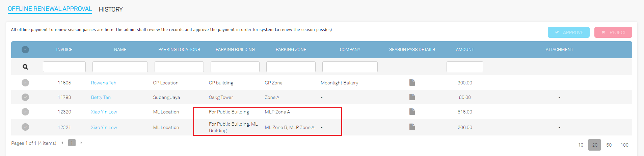
Task: Show 50 items per page
Action: click(609, 145)
